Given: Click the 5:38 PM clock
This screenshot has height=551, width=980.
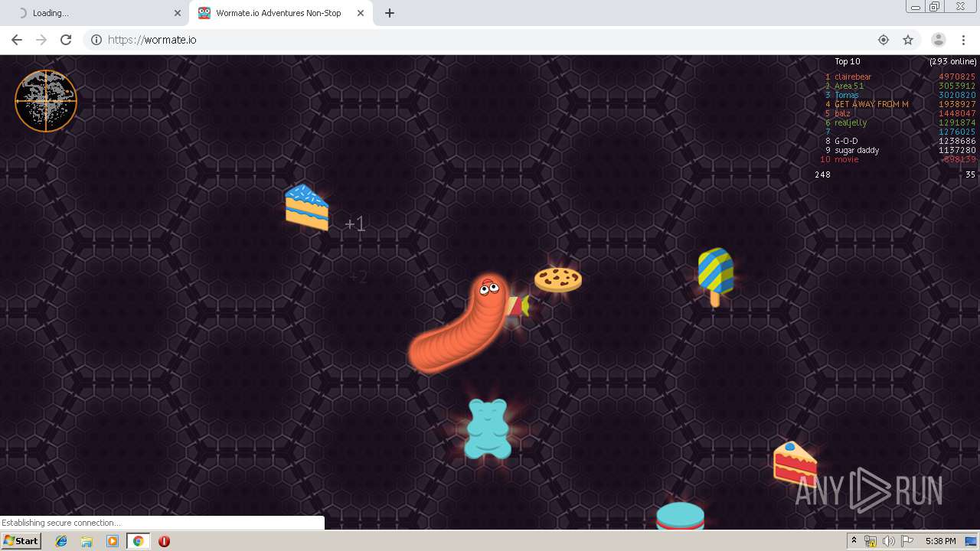Looking at the screenshot, I should [940, 541].
